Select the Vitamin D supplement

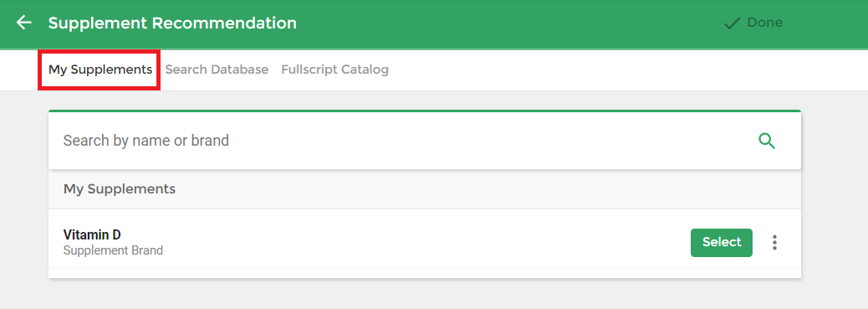(722, 243)
